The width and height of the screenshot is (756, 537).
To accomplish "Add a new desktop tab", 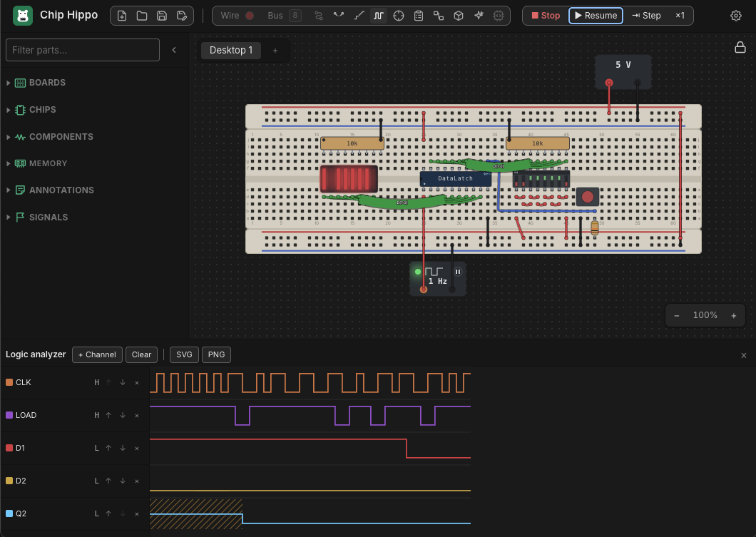I will (x=275, y=50).
